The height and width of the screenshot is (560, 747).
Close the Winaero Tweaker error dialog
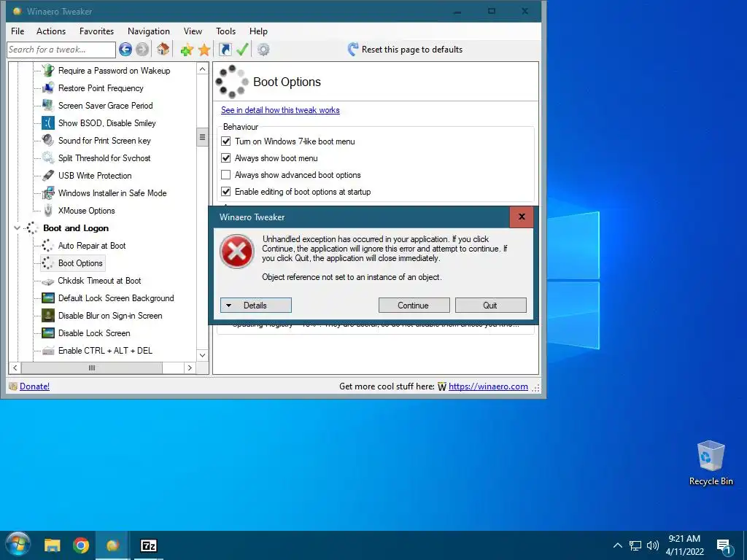click(x=522, y=217)
